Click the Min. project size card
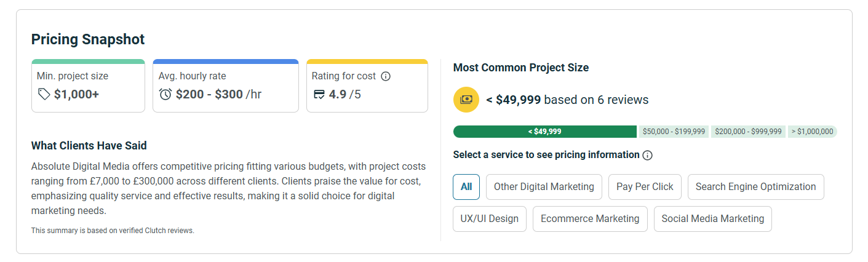Viewport: 868px width, 262px height. pos(88,86)
